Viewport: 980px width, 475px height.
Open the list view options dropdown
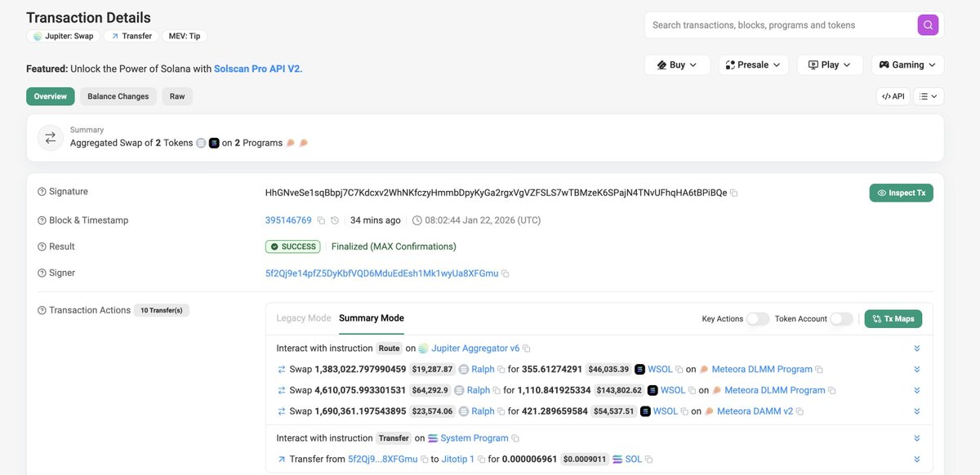coord(929,96)
